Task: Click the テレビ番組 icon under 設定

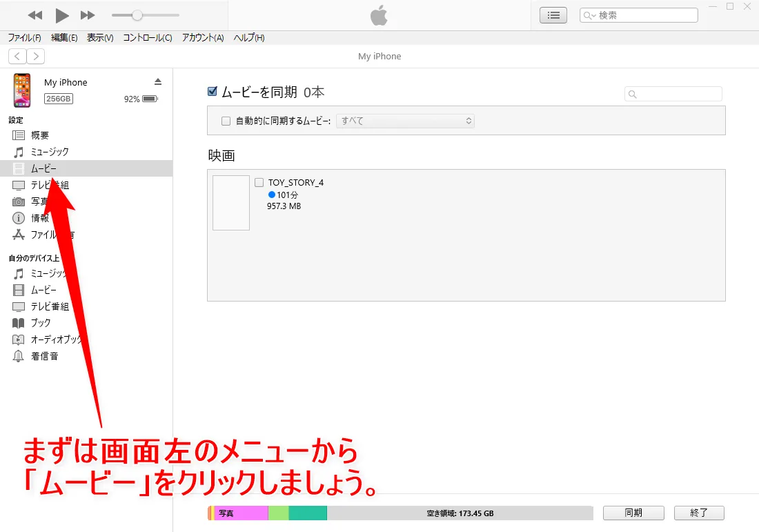Action: point(19,186)
